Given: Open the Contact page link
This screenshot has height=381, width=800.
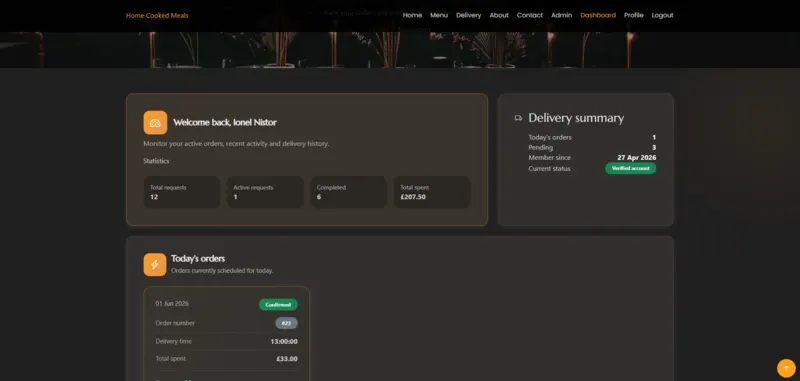Looking at the screenshot, I should pyautogui.click(x=530, y=15).
